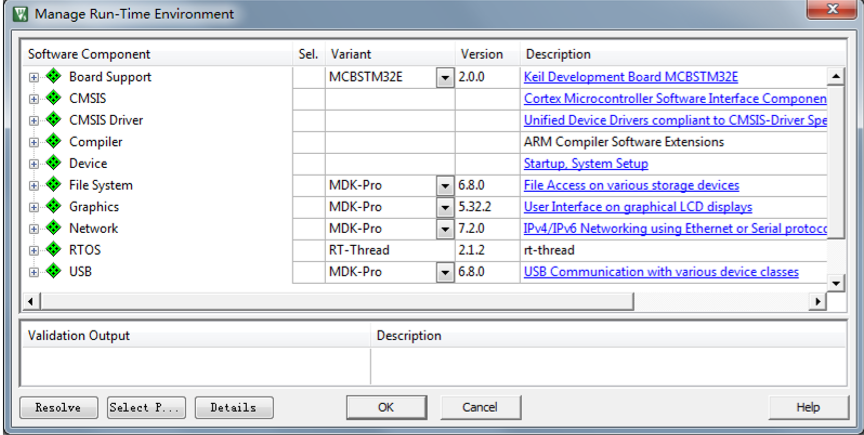Click the Details button
This screenshot has height=435, width=864.
click(x=234, y=407)
